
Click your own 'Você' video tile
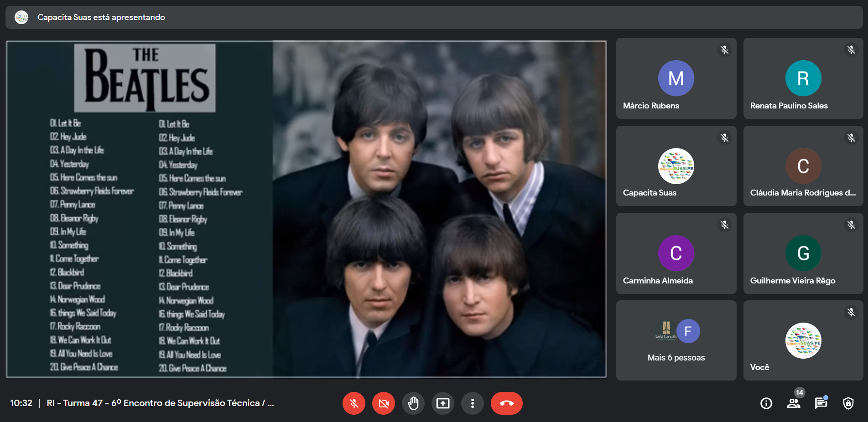coord(803,340)
